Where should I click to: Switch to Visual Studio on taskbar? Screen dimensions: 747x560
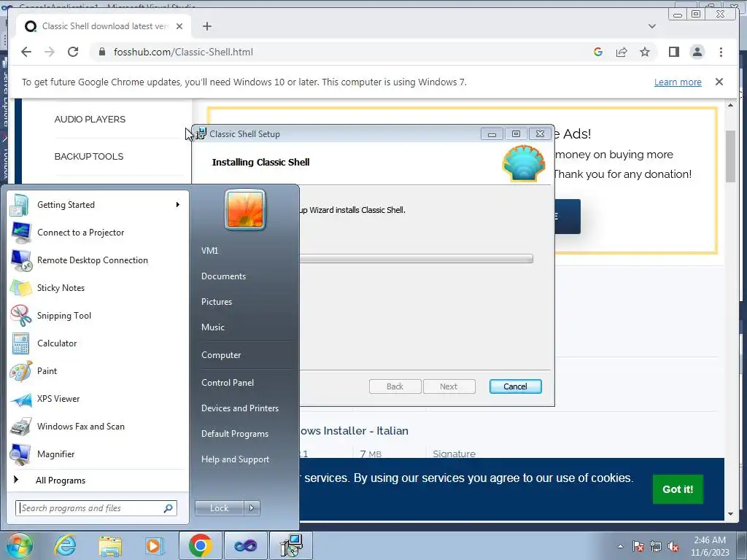245,545
